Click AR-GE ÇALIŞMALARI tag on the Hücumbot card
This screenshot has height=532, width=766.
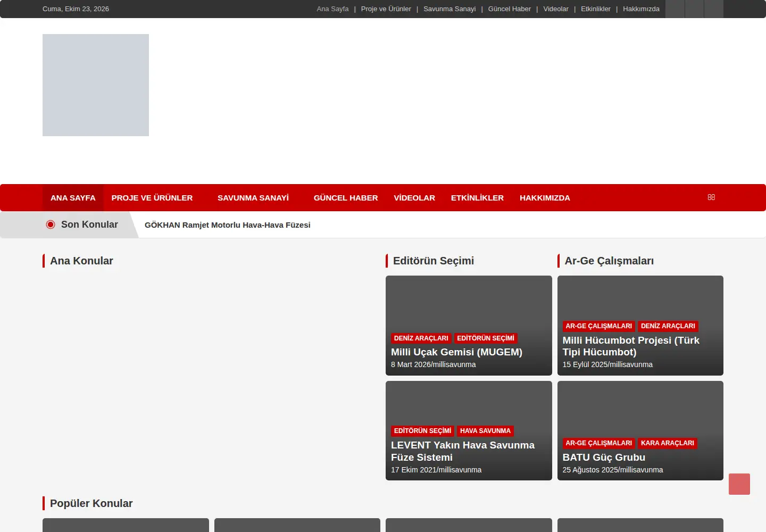pos(599,326)
